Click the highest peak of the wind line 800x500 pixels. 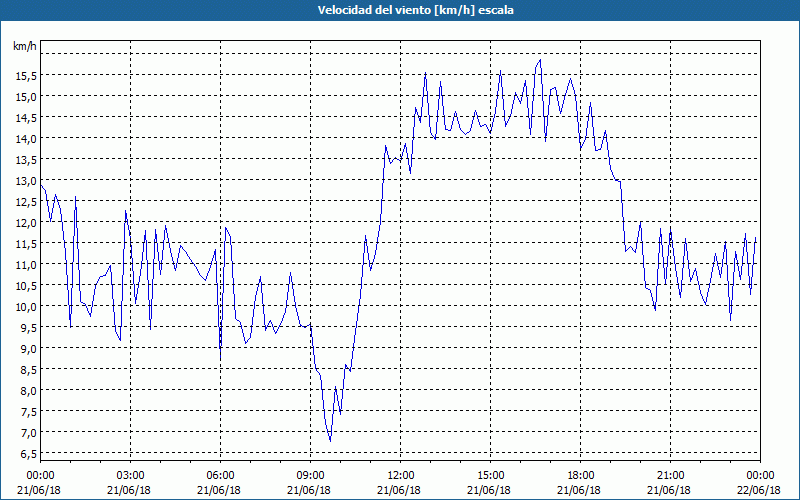(x=540, y=60)
